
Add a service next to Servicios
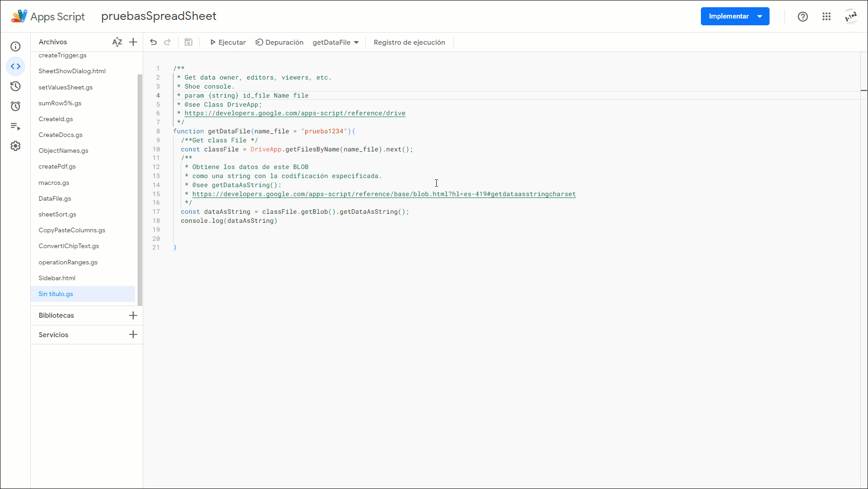click(x=133, y=334)
